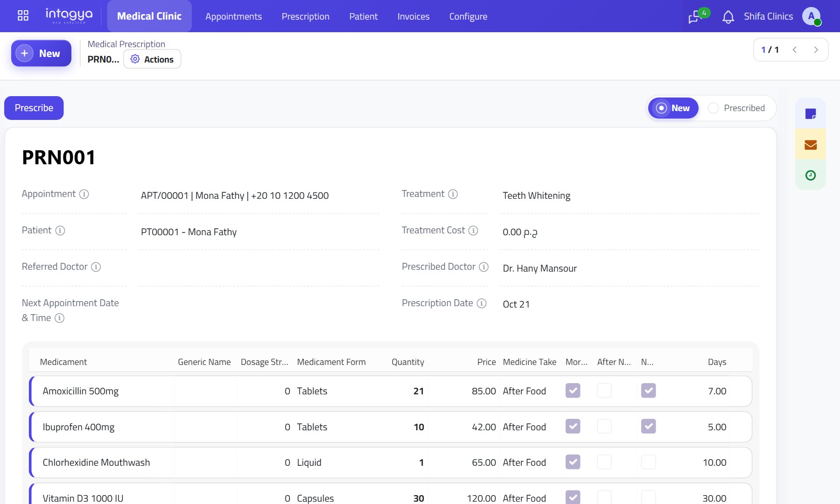840x504 pixels.
Task: Click the Teeth Whitening treatment field
Action: [537, 196]
